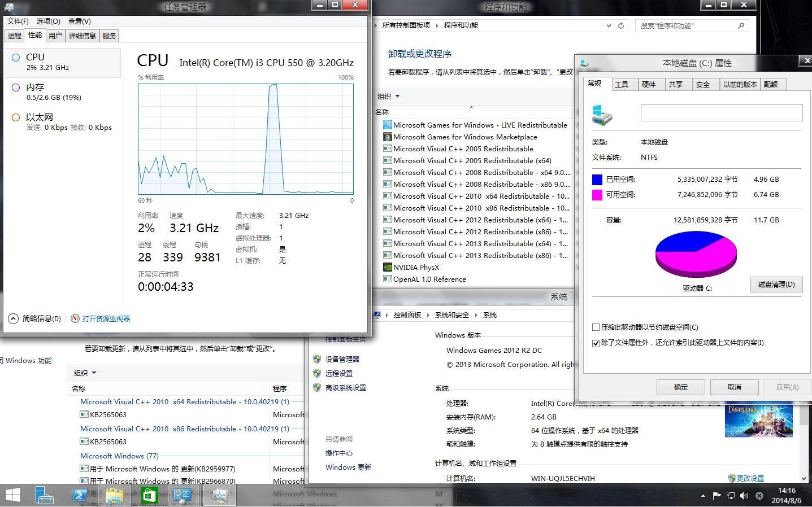Click the 搜索"程序和功能" search box
The image size is (812, 507).
pyautogui.click(x=692, y=25)
